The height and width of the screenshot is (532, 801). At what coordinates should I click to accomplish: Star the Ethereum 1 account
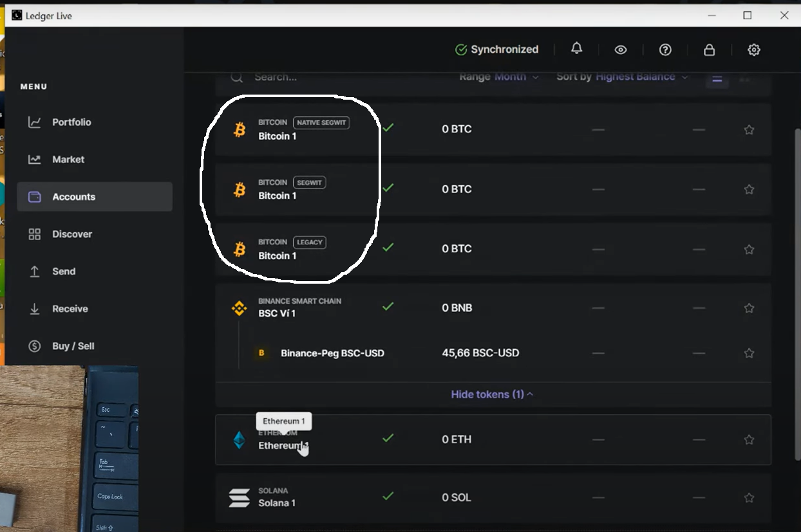[749, 440]
